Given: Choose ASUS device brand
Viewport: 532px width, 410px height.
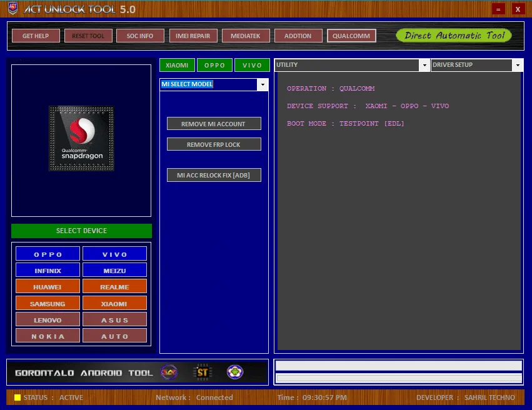Looking at the screenshot, I should pos(114,319).
